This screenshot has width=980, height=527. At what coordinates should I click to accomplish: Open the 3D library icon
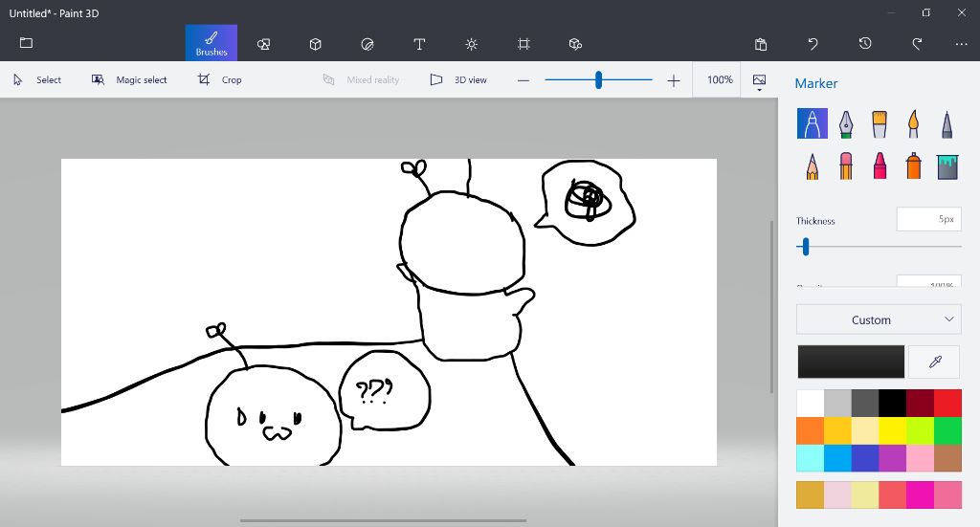tap(575, 44)
